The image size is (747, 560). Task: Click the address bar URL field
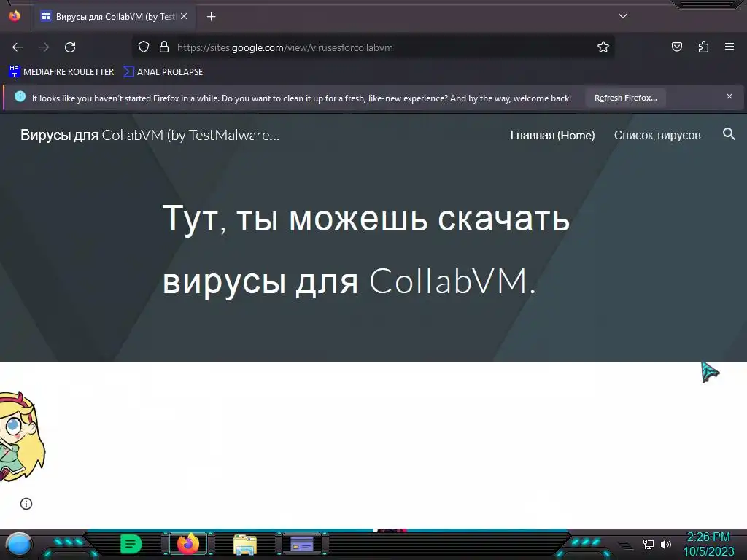pyautogui.click(x=373, y=47)
